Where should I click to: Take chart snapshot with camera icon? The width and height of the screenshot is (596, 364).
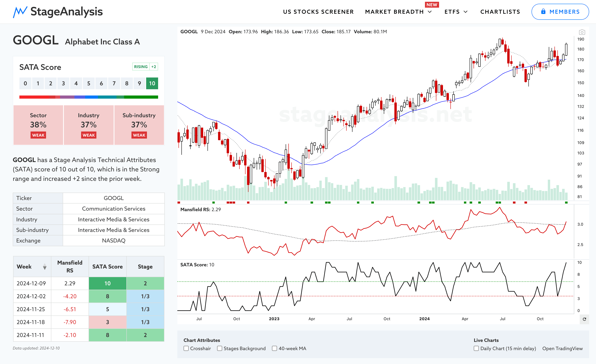pyautogui.click(x=582, y=32)
